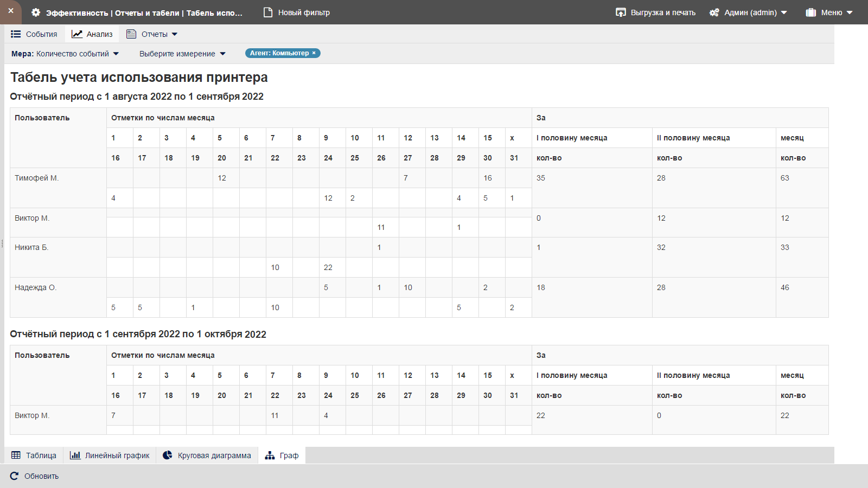The height and width of the screenshot is (488, 868).
Task: Select the Граф view tab
Action: [x=282, y=455]
